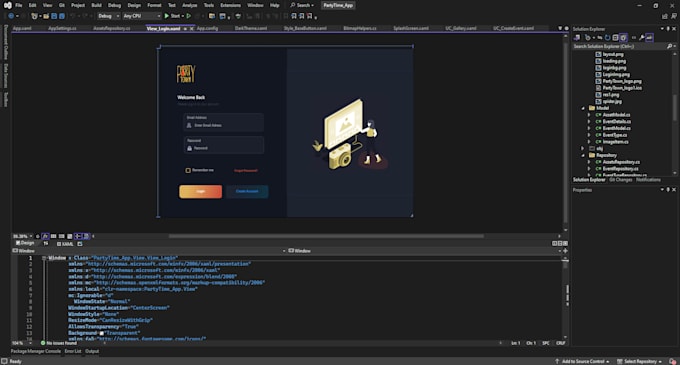Switch to the SplashScreen.xaml tab

pos(411,28)
